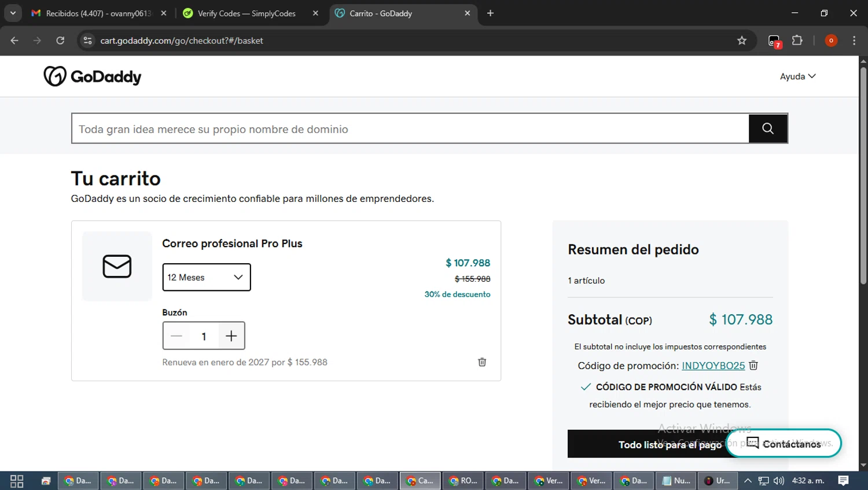Open the Ur... app in taskbar
Image resolution: width=868 pixels, height=490 pixels.
(x=718, y=481)
